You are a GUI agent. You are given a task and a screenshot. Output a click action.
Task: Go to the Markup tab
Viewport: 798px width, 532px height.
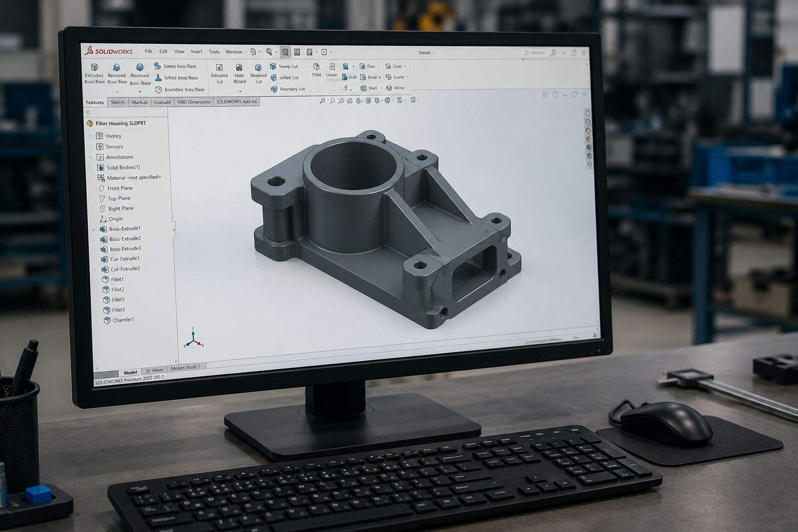tap(140, 102)
